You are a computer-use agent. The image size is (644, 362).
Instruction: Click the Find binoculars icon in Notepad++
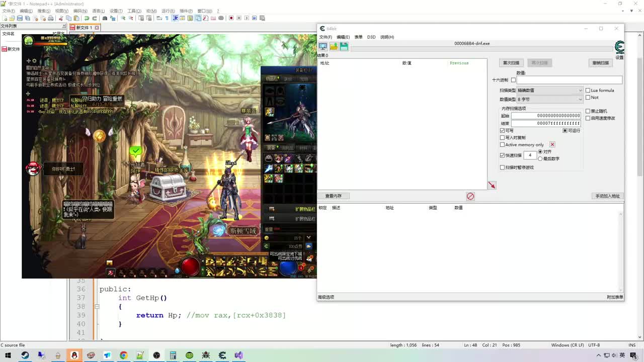(105, 18)
